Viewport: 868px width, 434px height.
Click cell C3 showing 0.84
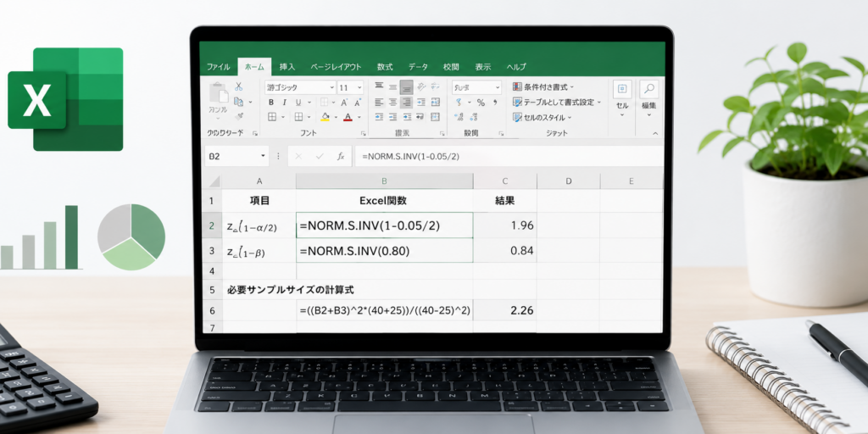click(505, 251)
